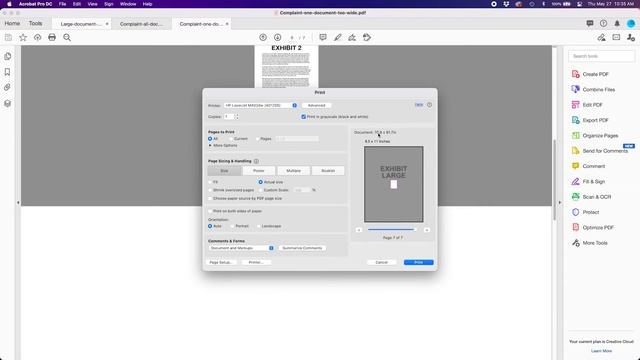Select the highlighter pen toolbar icon

click(338, 38)
